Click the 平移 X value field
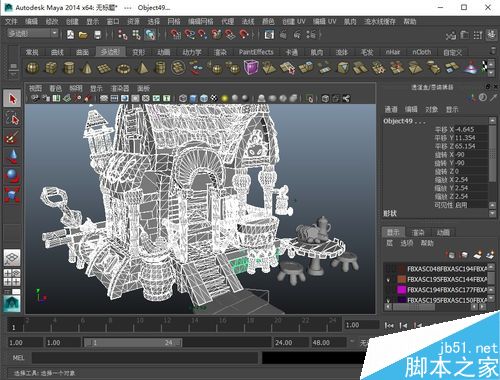Viewport: 500px width, 380px height. click(471, 129)
